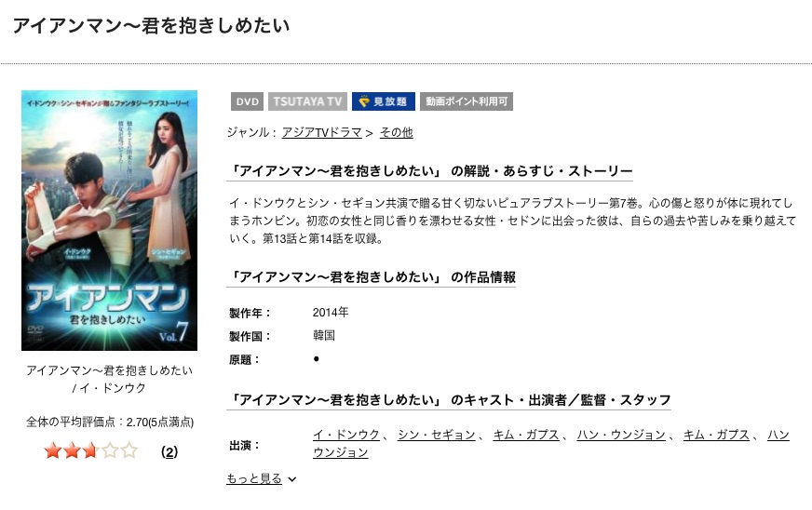Viewport: 812px width, 510px height.
Task: Click the DVD badge icon
Action: coord(247,101)
